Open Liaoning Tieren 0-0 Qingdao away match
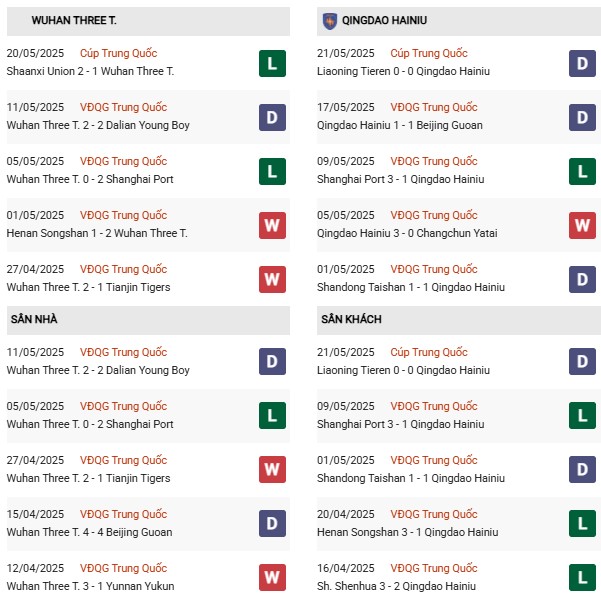 click(403, 370)
